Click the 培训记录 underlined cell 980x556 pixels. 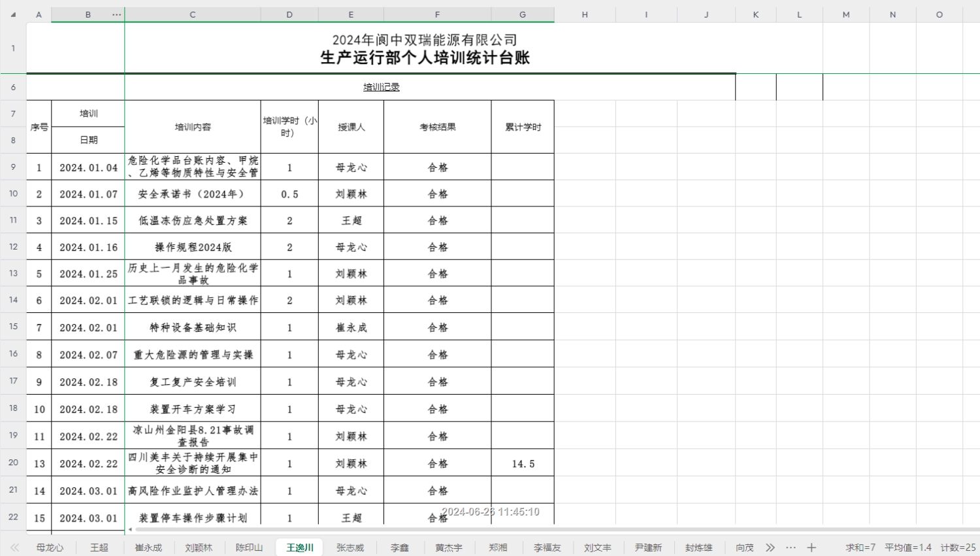tap(382, 87)
